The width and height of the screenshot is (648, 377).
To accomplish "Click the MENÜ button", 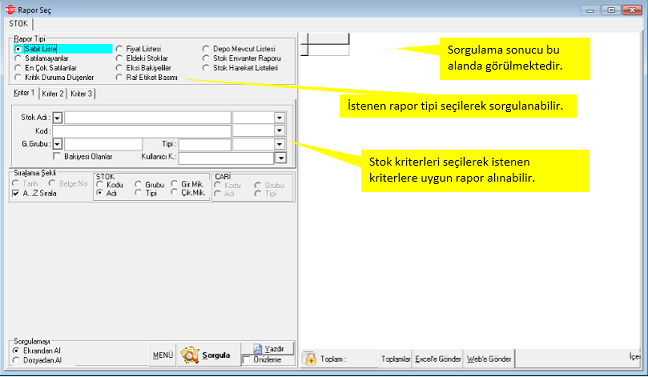I will click(x=163, y=355).
